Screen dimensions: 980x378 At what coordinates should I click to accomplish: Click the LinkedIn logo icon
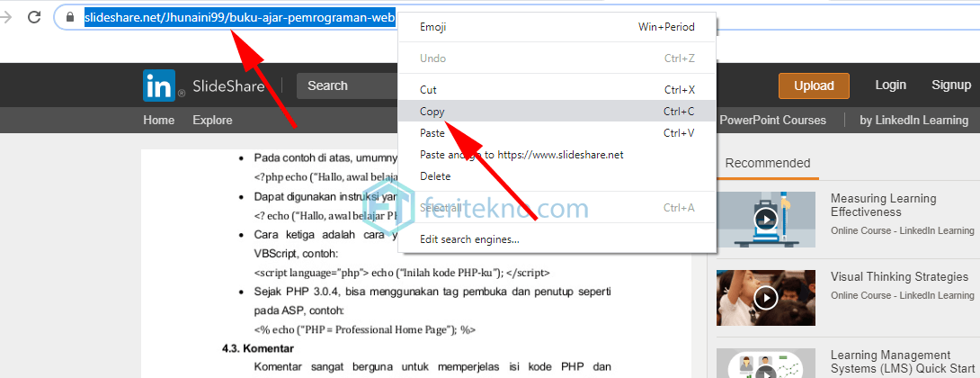(159, 85)
